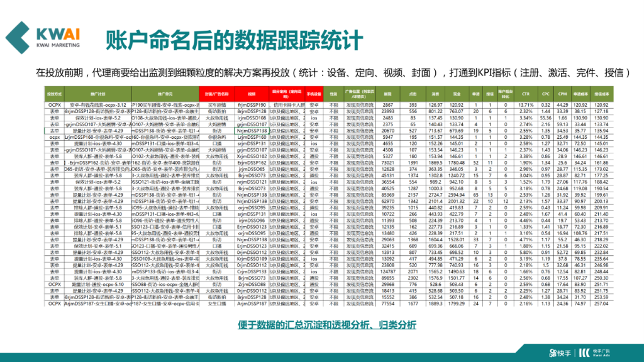Click the CTR value 13.71%
644x362 pixels.
(x=526, y=105)
